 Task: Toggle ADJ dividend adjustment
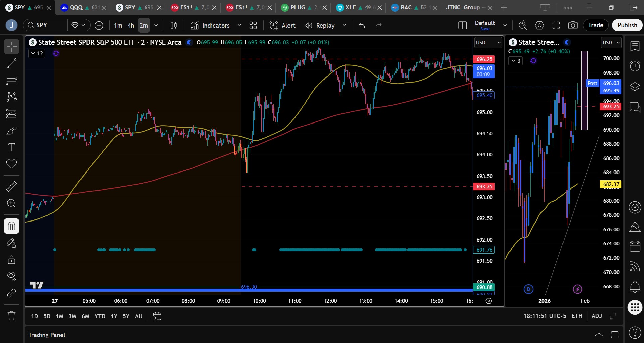[x=597, y=316]
